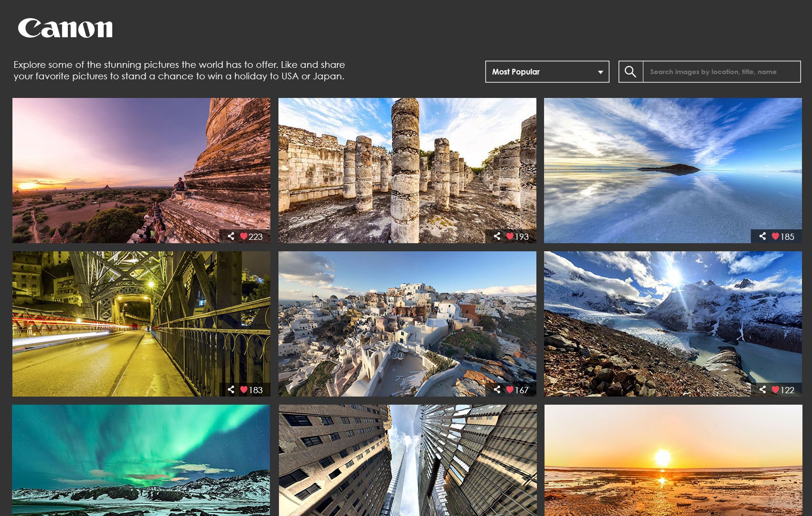This screenshot has height=516, width=812.
Task: Share the stone columns photo with 193 likes
Action: tap(497, 236)
